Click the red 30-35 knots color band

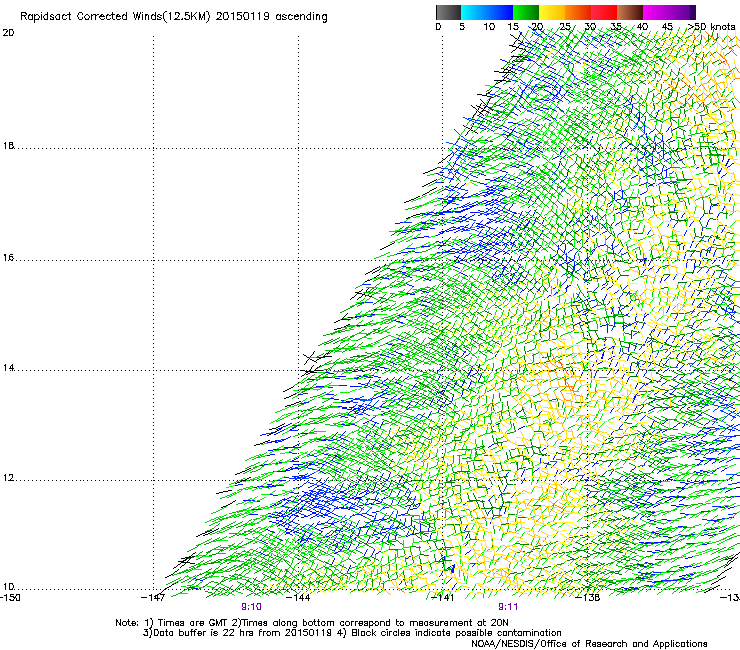point(604,12)
